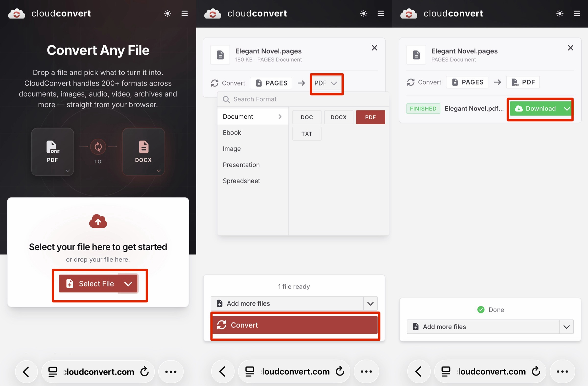Open hamburger menu in middle panel

click(381, 13)
